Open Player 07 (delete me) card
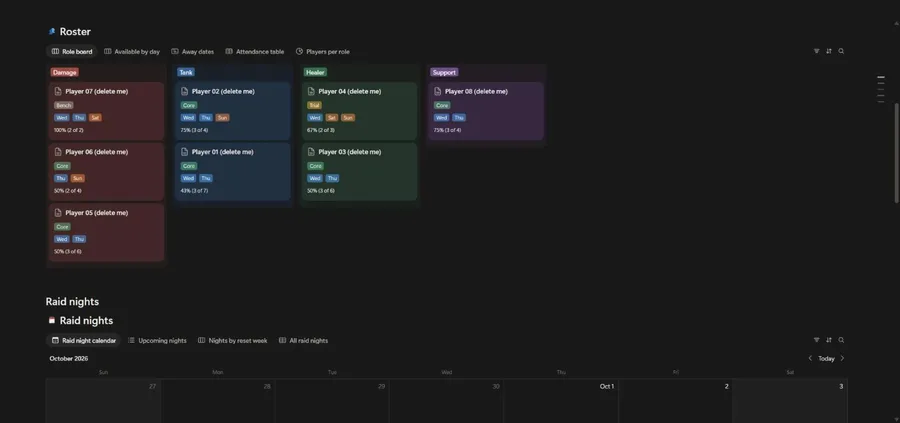 [106, 111]
